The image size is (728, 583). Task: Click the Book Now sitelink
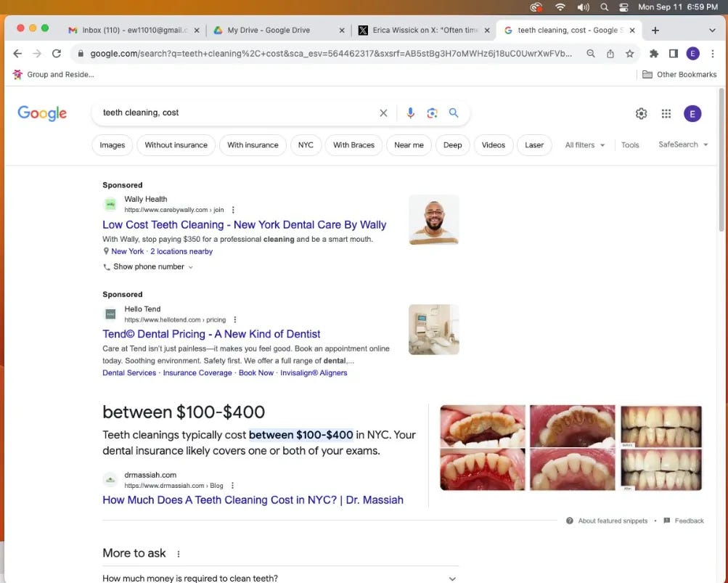tap(256, 372)
